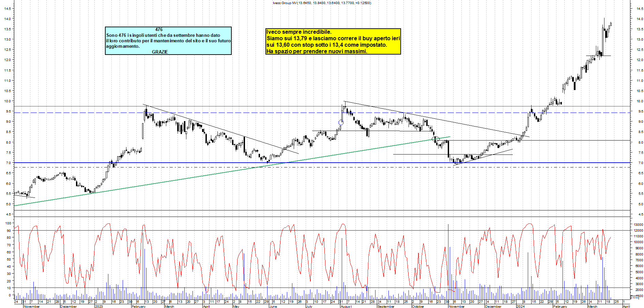Click the 'September' month label
This screenshot has height=308, width=644.
point(386,306)
